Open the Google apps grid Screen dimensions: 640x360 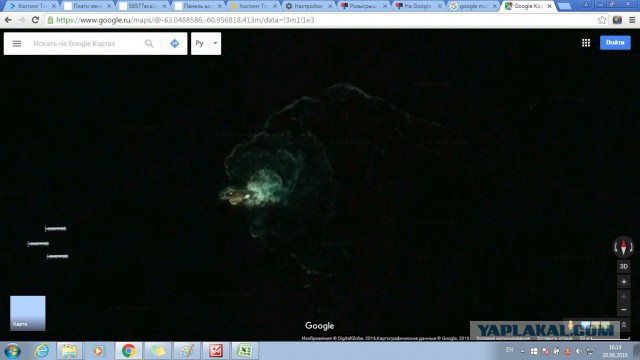point(586,42)
